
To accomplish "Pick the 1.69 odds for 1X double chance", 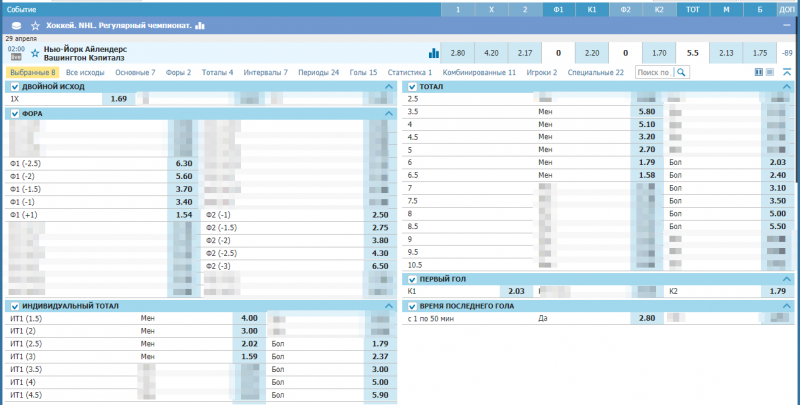I will click(118, 100).
